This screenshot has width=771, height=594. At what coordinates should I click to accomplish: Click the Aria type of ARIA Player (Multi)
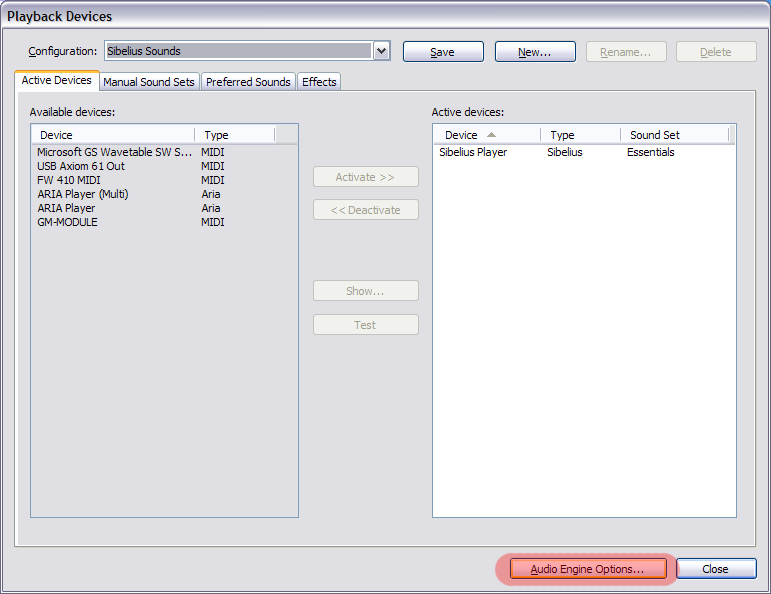211,194
